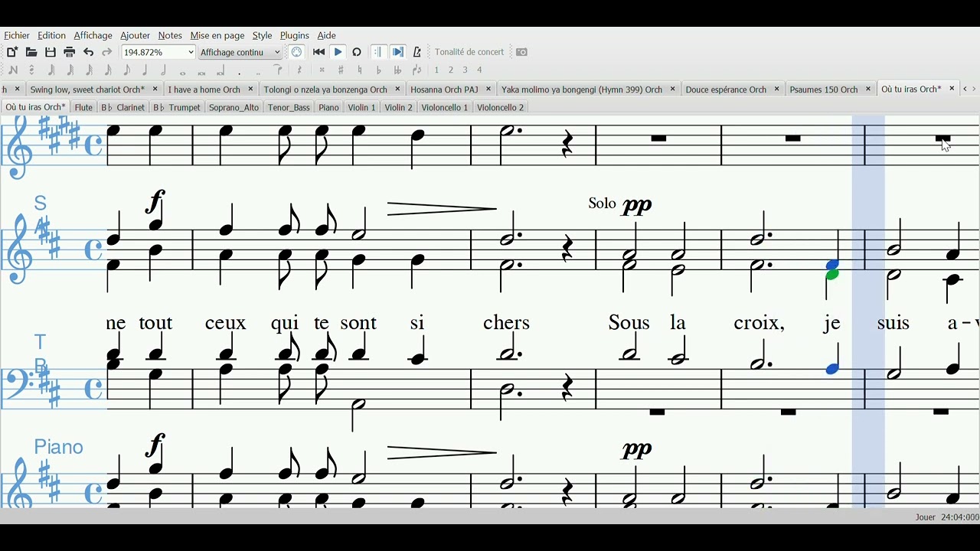Apply double flat accidental

pyautogui.click(x=397, y=70)
